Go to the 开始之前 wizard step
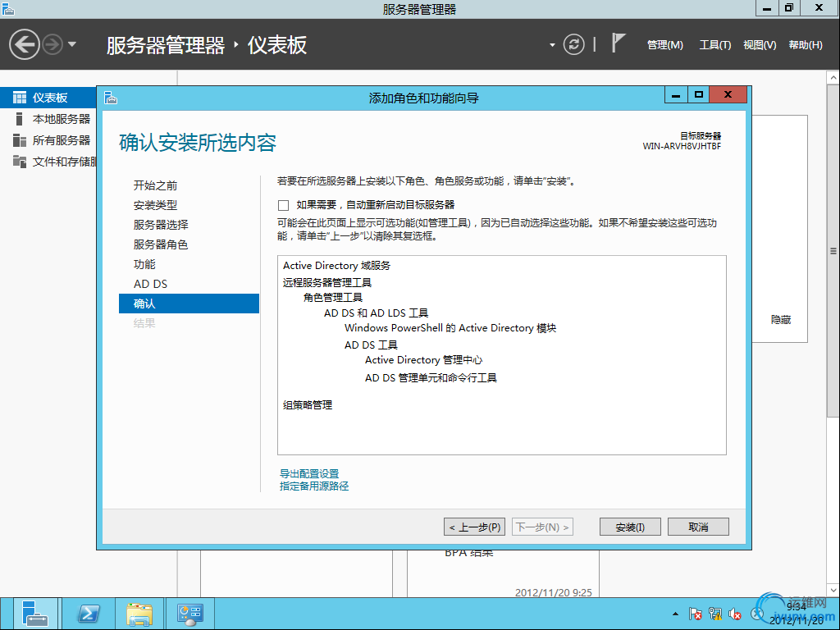Image resolution: width=840 pixels, height=630 pixels. pyautogui.click(x=155, y=185)
